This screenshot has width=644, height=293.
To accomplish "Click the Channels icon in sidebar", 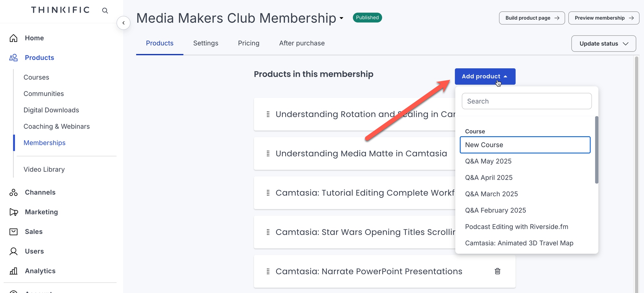I will click(x=14, y=192).
